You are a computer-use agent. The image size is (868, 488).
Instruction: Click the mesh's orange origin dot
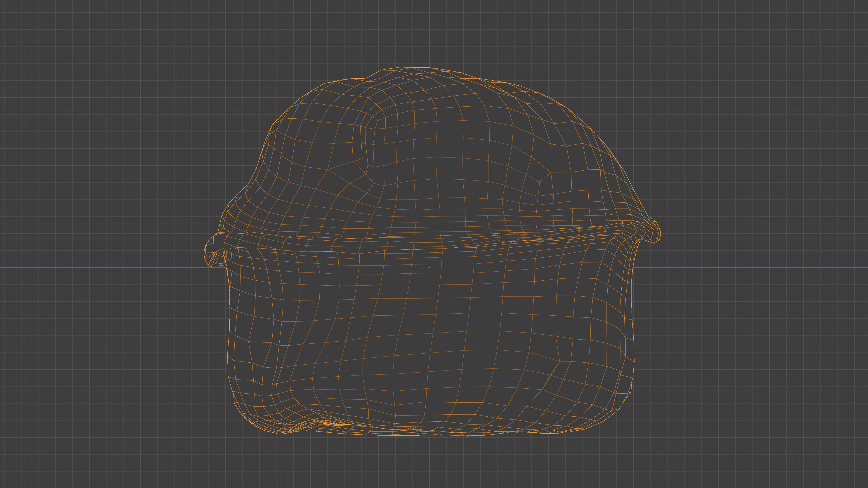(429, 267)
